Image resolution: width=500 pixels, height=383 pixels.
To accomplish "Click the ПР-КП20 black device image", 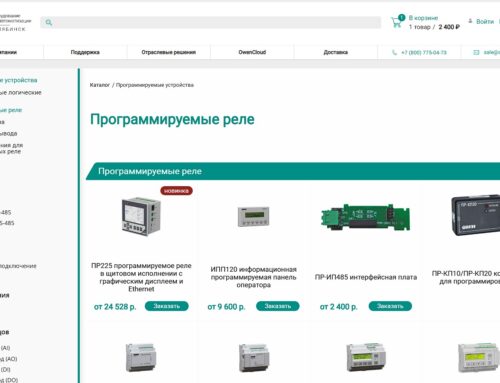I will [x=475, y=215].
